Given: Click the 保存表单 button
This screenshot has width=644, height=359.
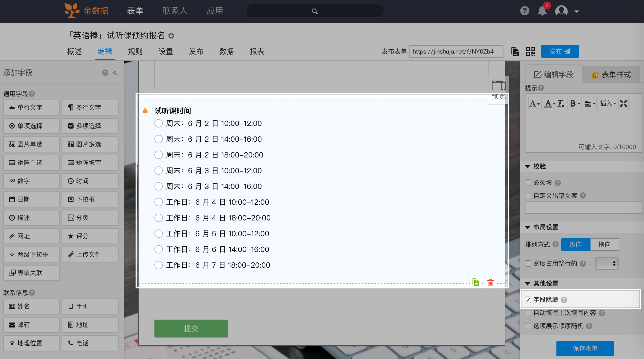Looking at the screenshot, I should pos(585,348).
